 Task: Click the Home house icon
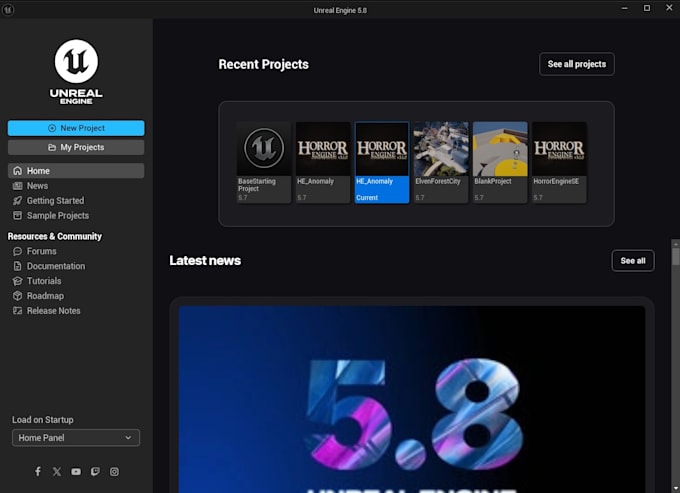pos(17,171)
